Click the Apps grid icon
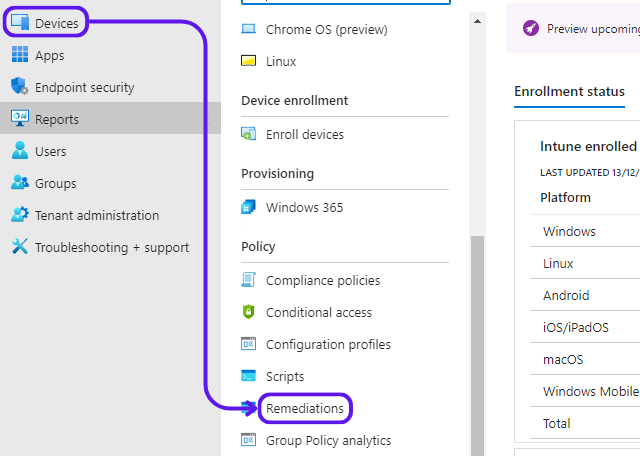Screen dimensions: 640x456 (x=20, y=54)
